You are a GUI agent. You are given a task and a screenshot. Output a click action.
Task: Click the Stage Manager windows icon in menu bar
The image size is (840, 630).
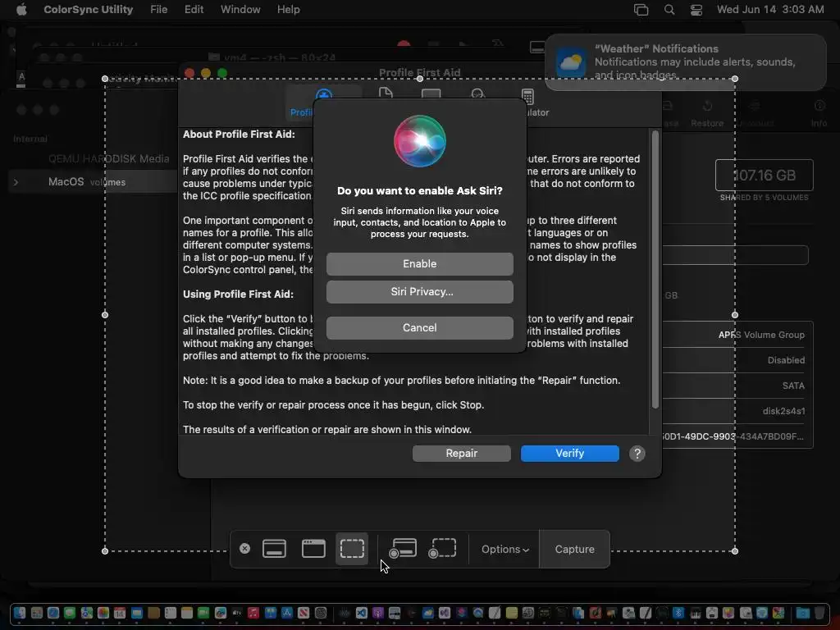coord(641,10)
